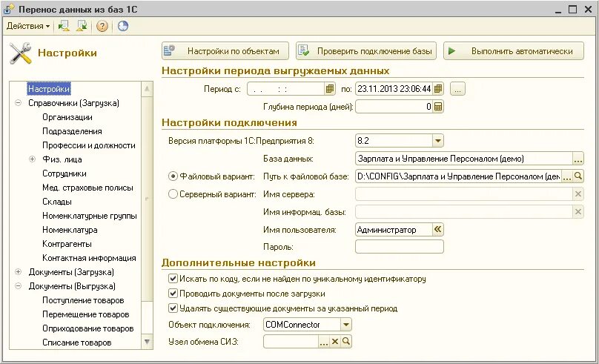Select Склады in the tree
Image resolution: width=599 pixels, height=364 pixels.
pyautogui.click(x=57, y=202)
